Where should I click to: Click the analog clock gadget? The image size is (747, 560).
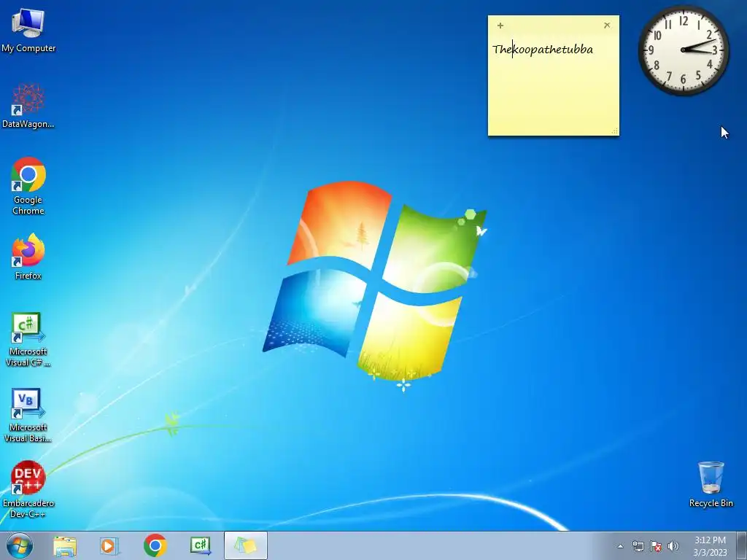(684, 50)
